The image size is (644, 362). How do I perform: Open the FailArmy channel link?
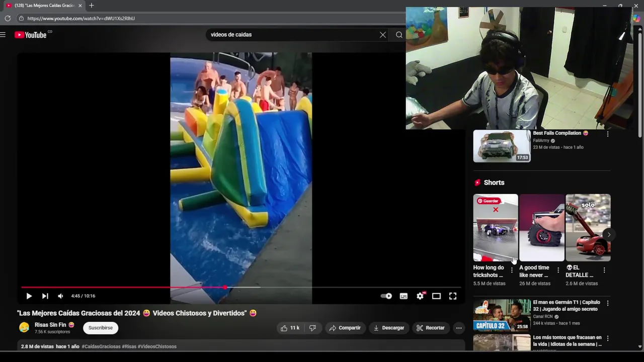[541, 141]
